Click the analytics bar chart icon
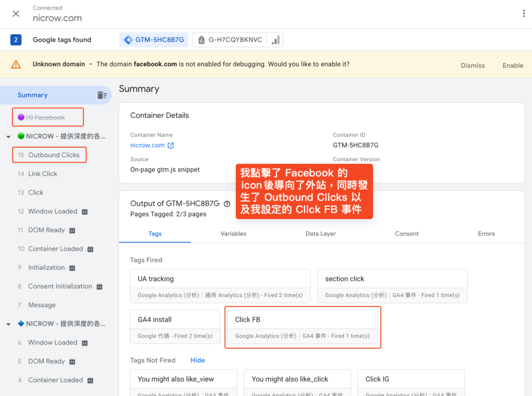This screenshot has height=396, width=532. [x=275, y=39]
